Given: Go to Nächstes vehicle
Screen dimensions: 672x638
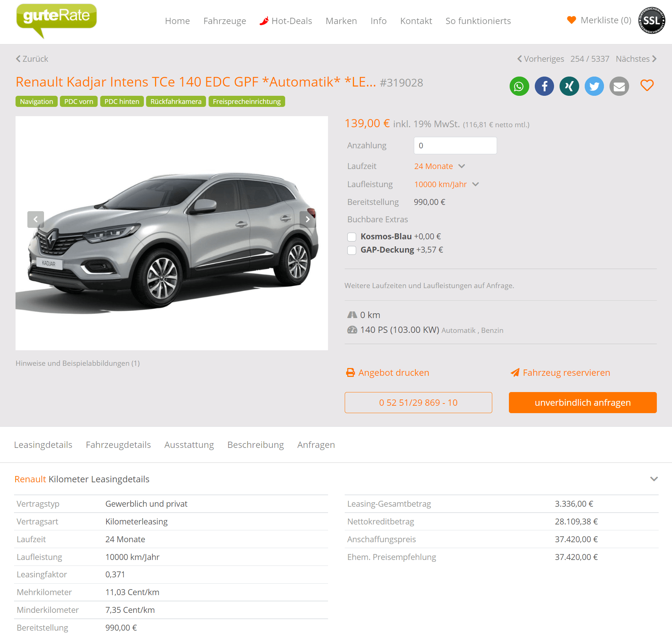Looking at the screenshot, I should tap(636, 59).
